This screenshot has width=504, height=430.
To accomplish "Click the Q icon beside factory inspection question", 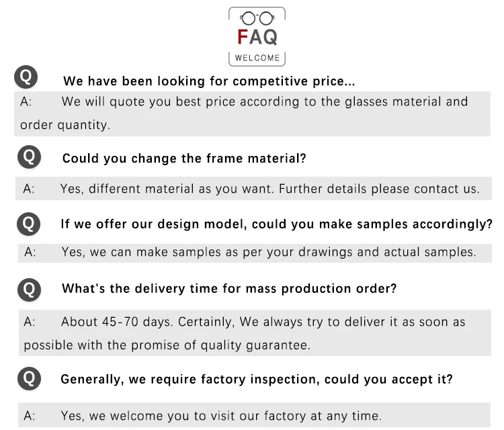I will click(30, 378).
